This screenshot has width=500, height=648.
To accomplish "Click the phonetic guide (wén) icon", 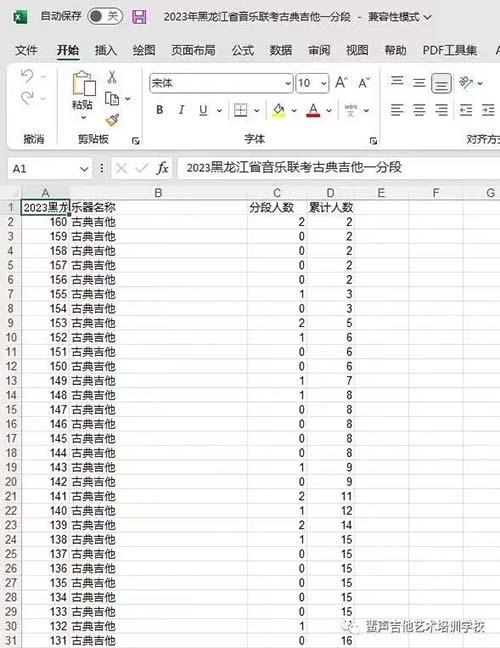I will 350,110.
